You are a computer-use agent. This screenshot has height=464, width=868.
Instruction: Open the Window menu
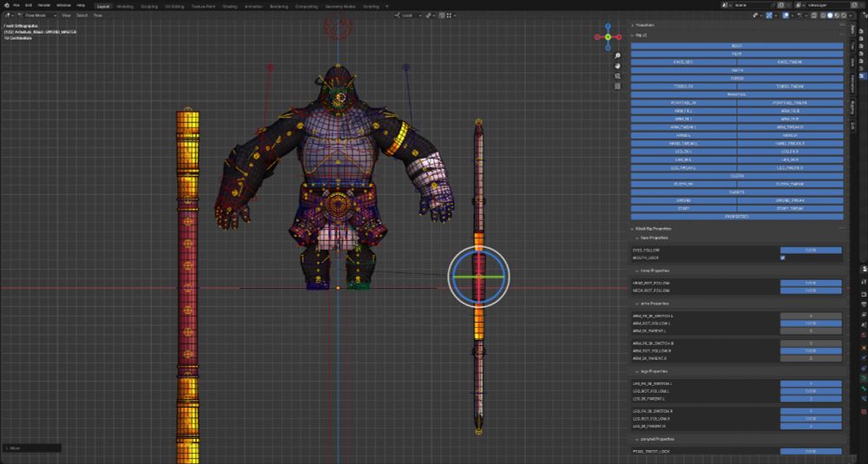(63, 5)
